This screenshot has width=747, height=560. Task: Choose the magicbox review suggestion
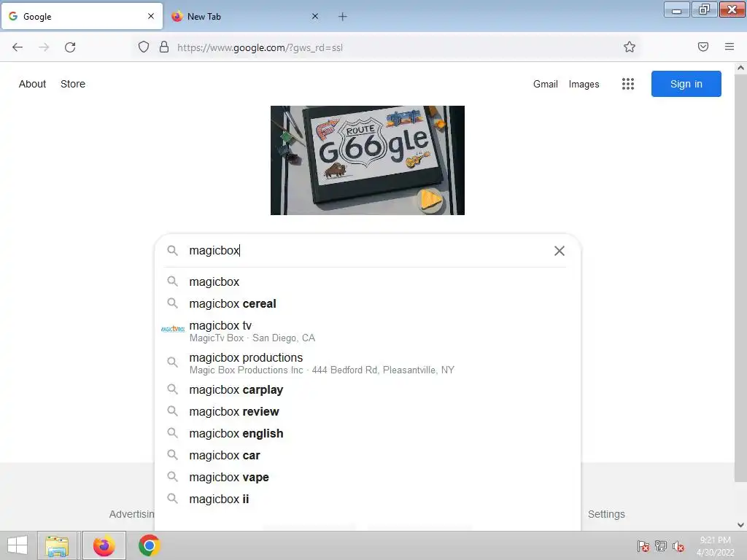tap(368, 412)
